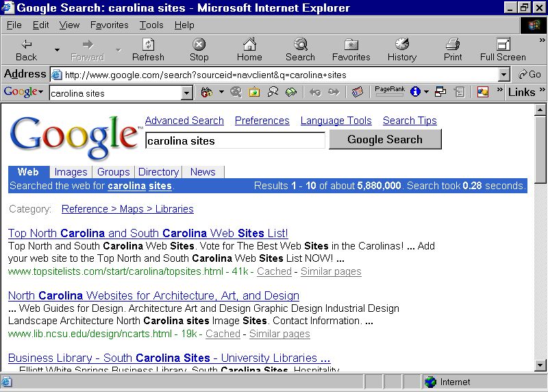Click the Back arrow toolbar button
The image size is (548, 392).
[27, 50]
